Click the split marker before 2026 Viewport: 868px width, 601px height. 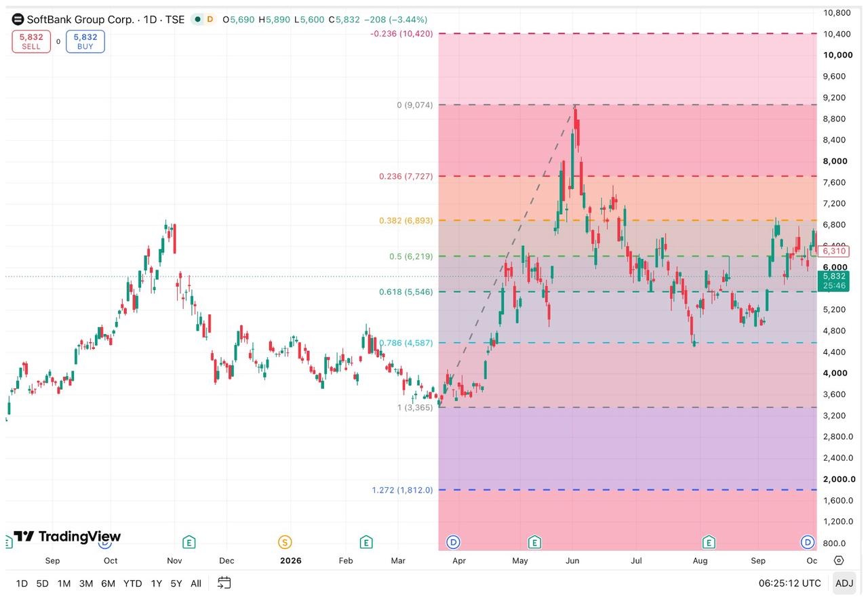(x=285, y=541)
